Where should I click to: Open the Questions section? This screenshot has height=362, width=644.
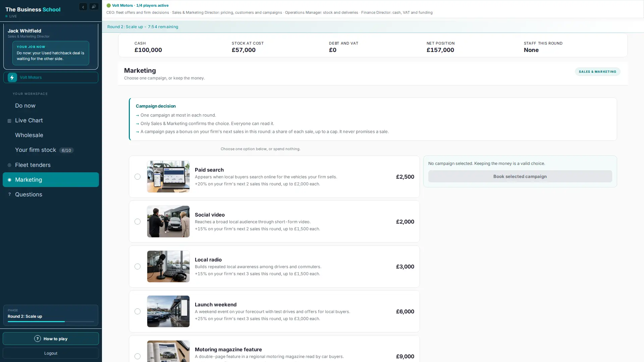pos(51,194)
